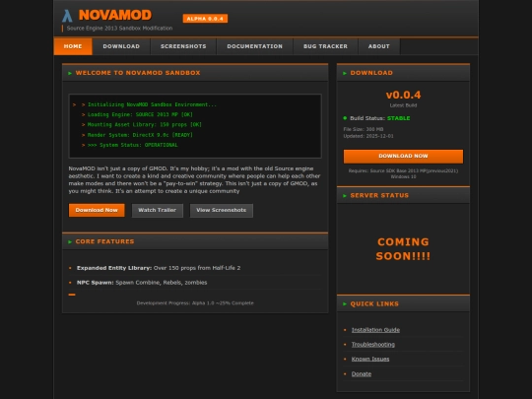
Task: Open the Donate link
Action: pyautogui.click(x=362, y=374)
